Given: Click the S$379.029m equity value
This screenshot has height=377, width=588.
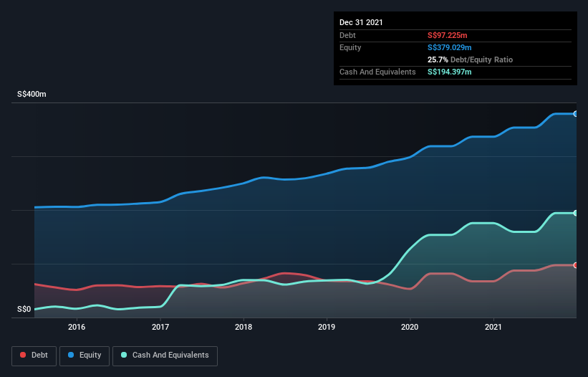Looking at the screenshot, I should point(450,47).
